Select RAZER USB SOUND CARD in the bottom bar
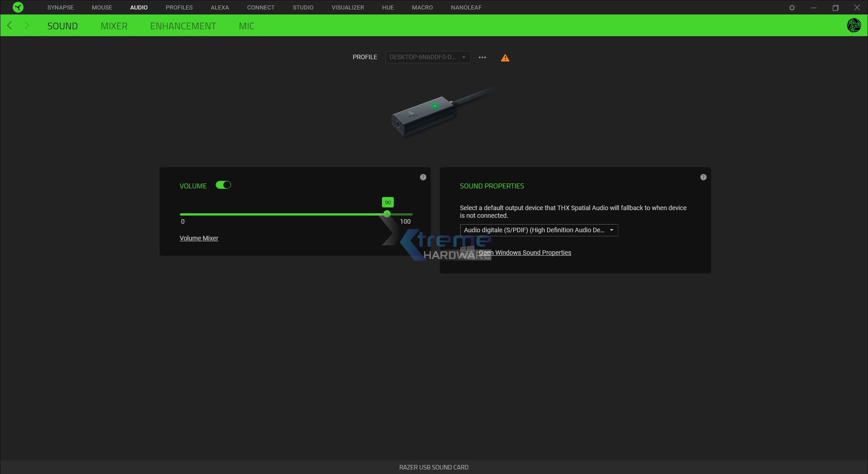Image resolution: width=868 pixels, height=474 pixels. point(434,467)
